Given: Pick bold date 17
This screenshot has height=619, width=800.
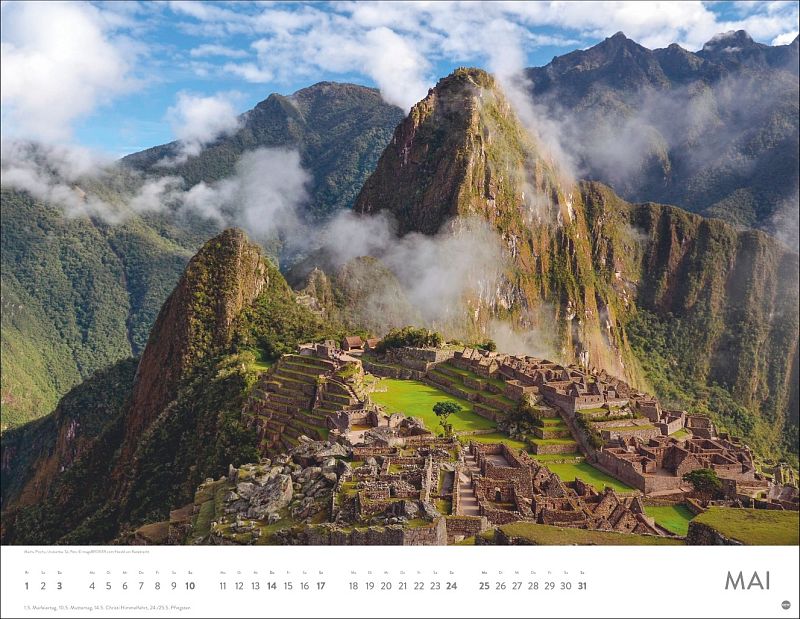Looking at the screenshot, I should click(320, 586).
